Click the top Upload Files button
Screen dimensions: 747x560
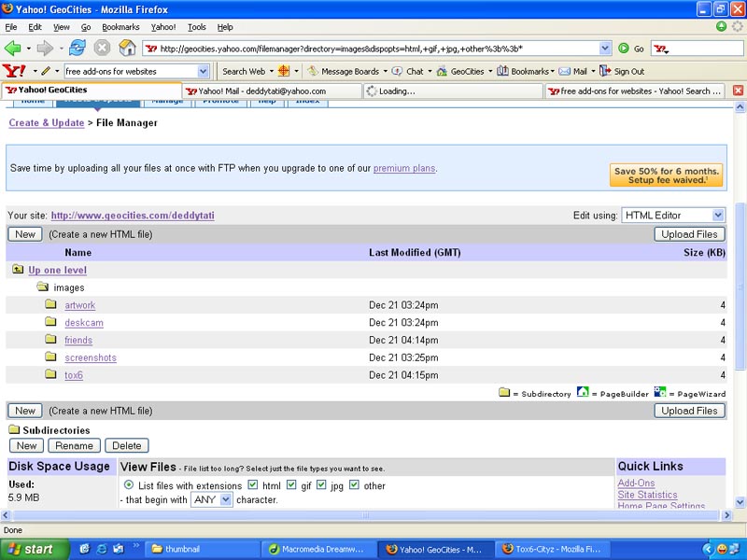pos(689,234)
